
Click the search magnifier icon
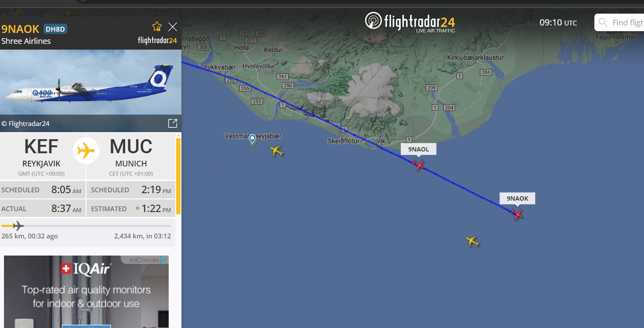click(x=603, y=22)
